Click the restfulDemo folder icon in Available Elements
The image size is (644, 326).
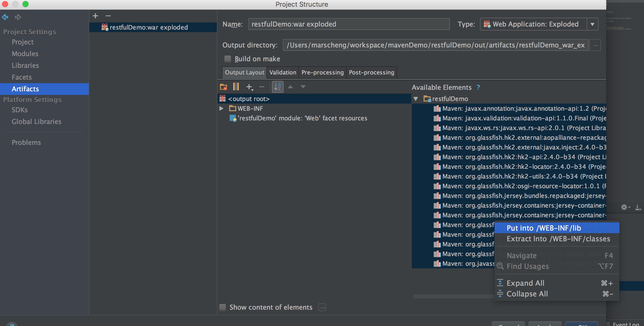(427, 99)
